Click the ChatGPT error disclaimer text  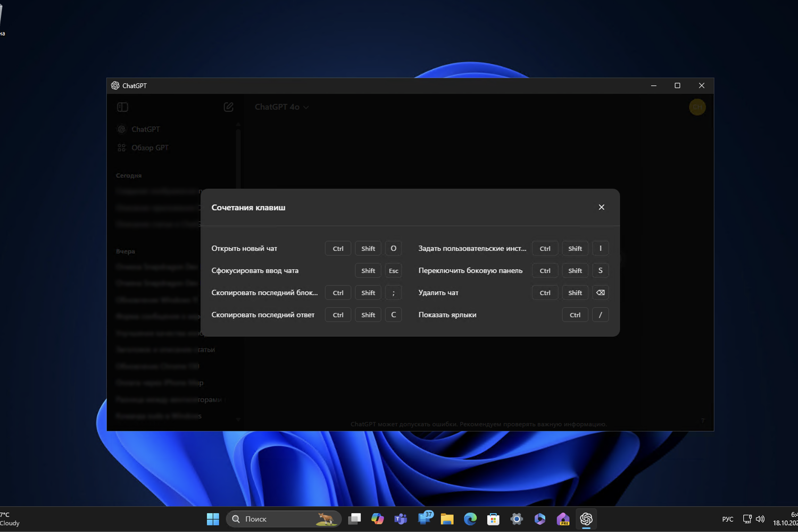478,424
